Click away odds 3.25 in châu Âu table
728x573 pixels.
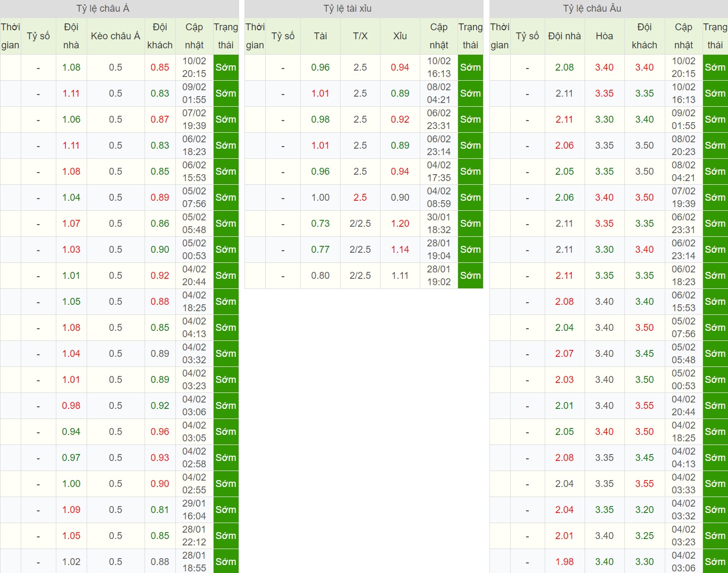click(645, 536)
